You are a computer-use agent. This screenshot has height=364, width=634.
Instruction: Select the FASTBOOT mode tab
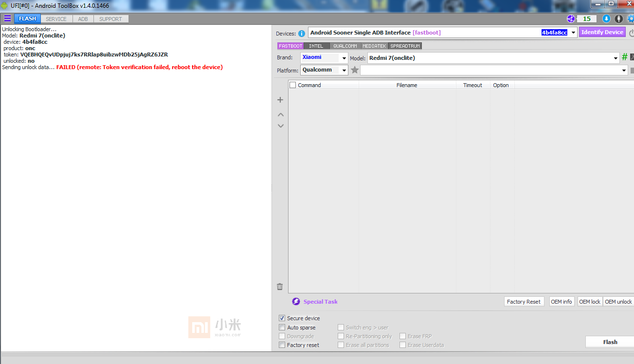pyautogui.click(x=290, y=46)
